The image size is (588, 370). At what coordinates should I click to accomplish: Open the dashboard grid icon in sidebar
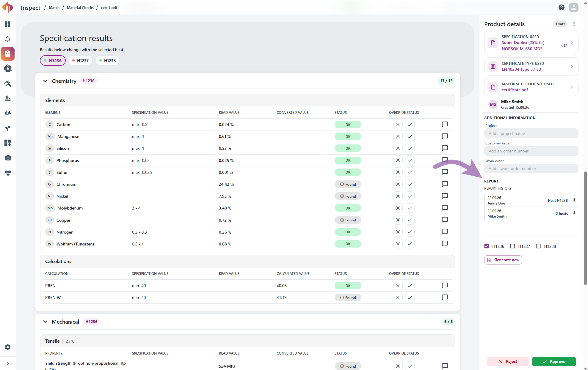(x=8, y=24)
